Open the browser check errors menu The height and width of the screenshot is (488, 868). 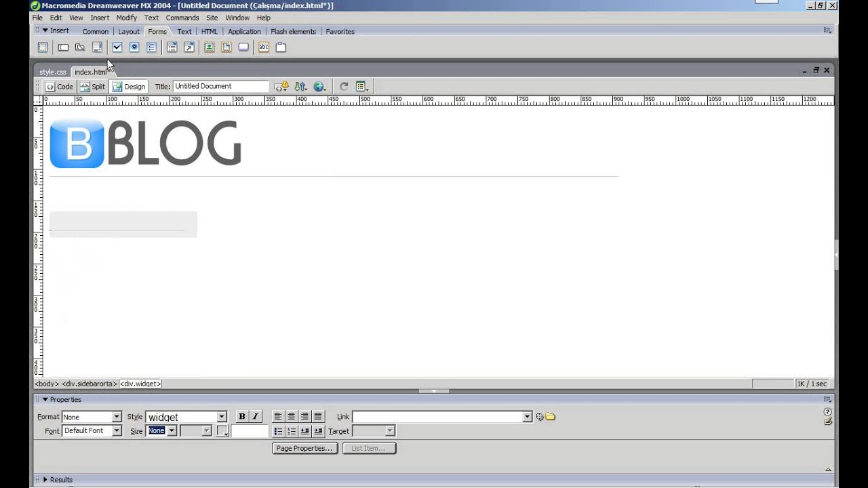click(x=281, y=87)
